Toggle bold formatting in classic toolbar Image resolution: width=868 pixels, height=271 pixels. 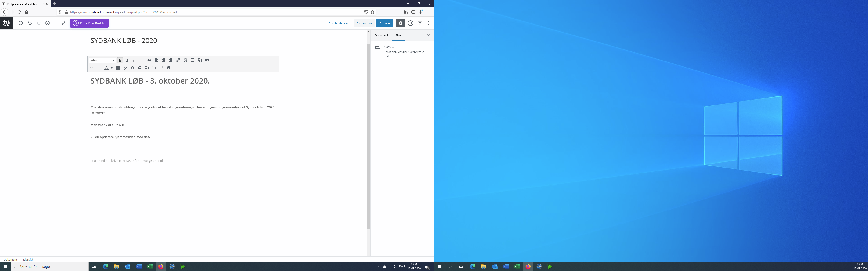click(120, 60)
